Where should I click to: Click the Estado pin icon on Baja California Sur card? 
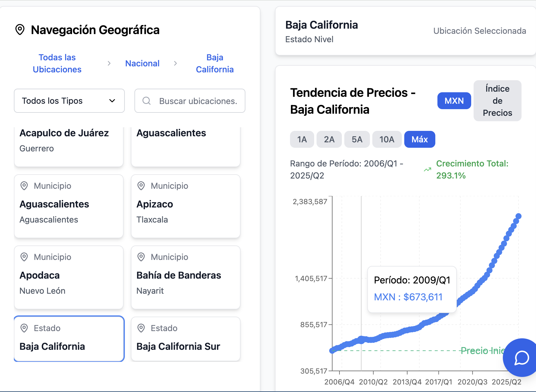click(x=141, y=328)
